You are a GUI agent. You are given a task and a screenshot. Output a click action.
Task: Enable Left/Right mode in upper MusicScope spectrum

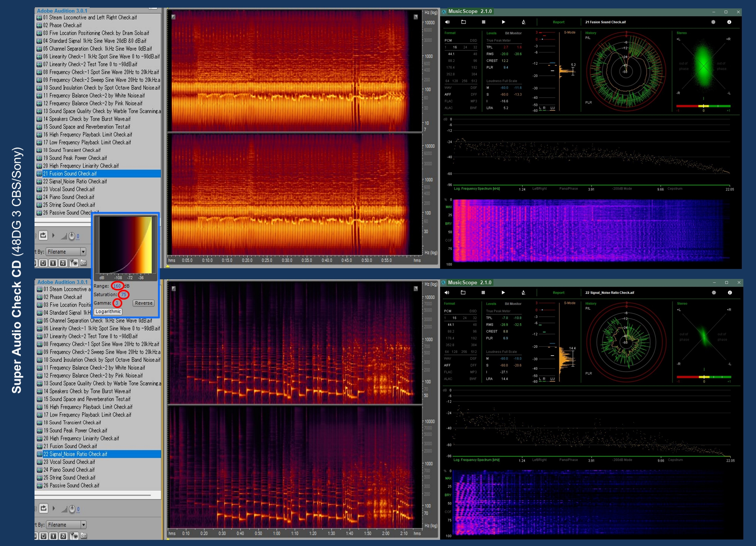pyautogui.click(x=539, y=189)
